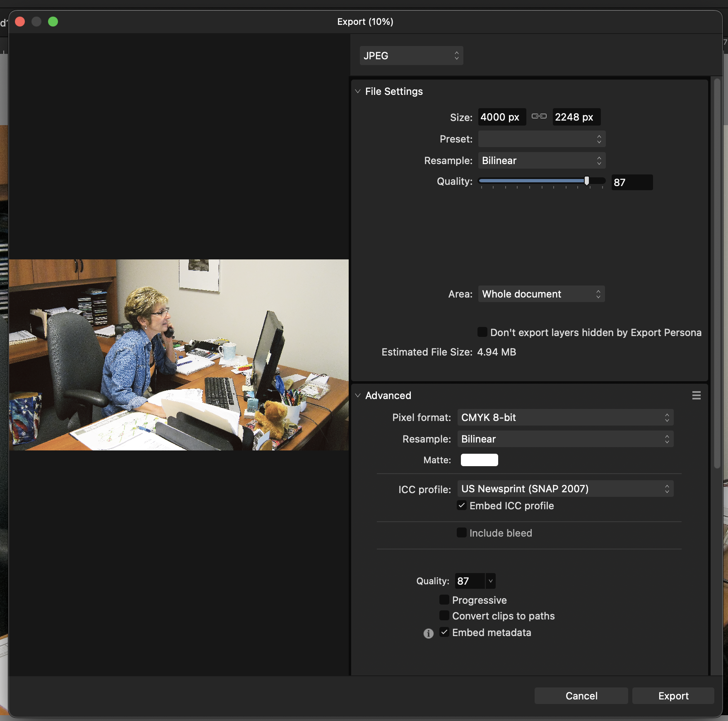Collapse the Advanced section
The height and width of the screenshot is (721, 728).
pyautogui.click(x=358, y=395)
